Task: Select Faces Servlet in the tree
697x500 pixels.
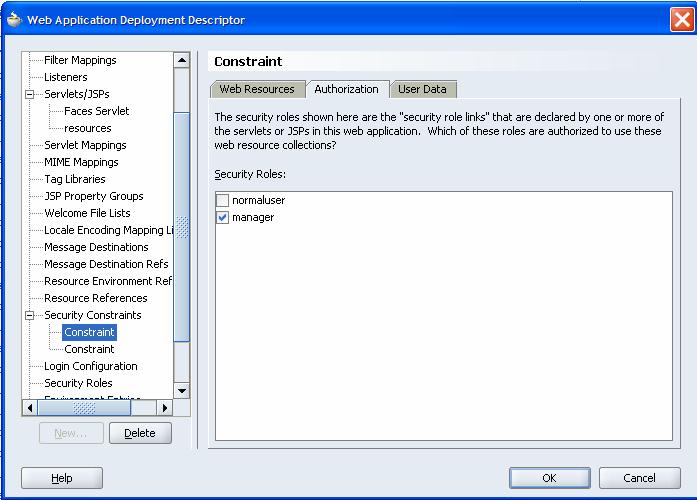Action: pyautogui.click(x=96, y=111)
